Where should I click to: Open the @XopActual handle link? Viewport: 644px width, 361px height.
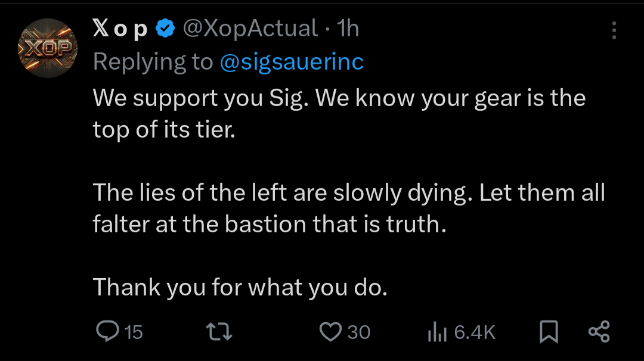[x=250, y=29]
